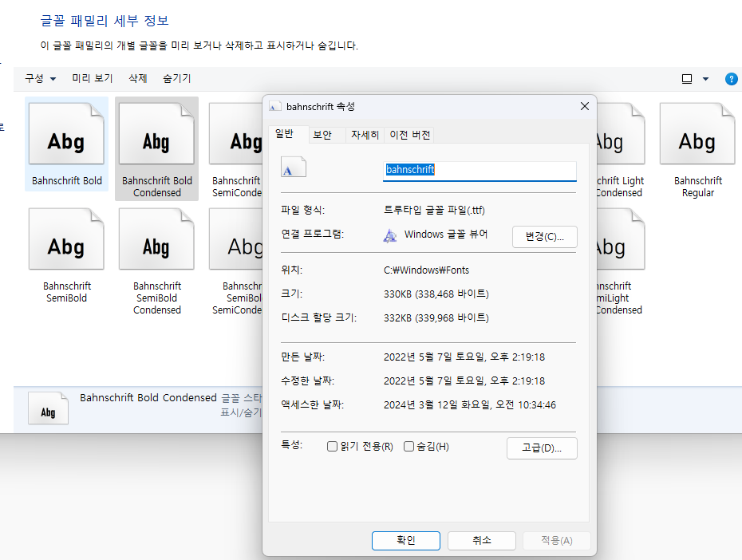
Task: Click the 330KB (338,468 바이트) size value
Action: tap(436, 294)
